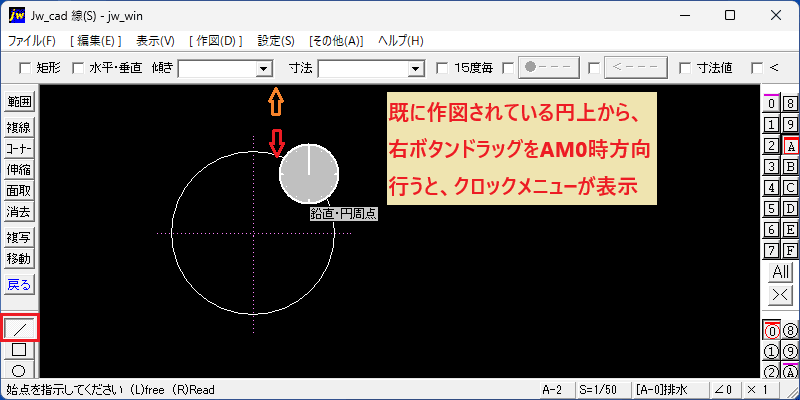The width and height of the screenshot is (800, 400).
Task: Click the 範囲 range selection tool
Action: [x=19, y=102]
